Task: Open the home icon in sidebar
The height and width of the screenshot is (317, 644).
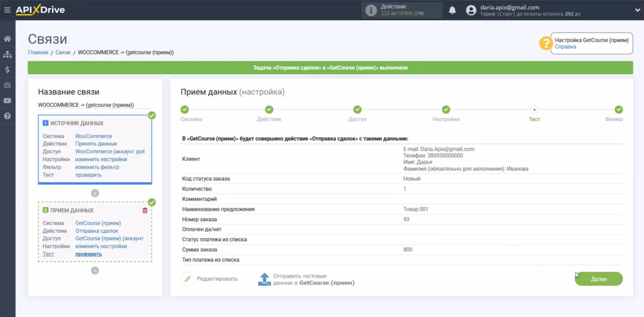Action: coord(7,39)
